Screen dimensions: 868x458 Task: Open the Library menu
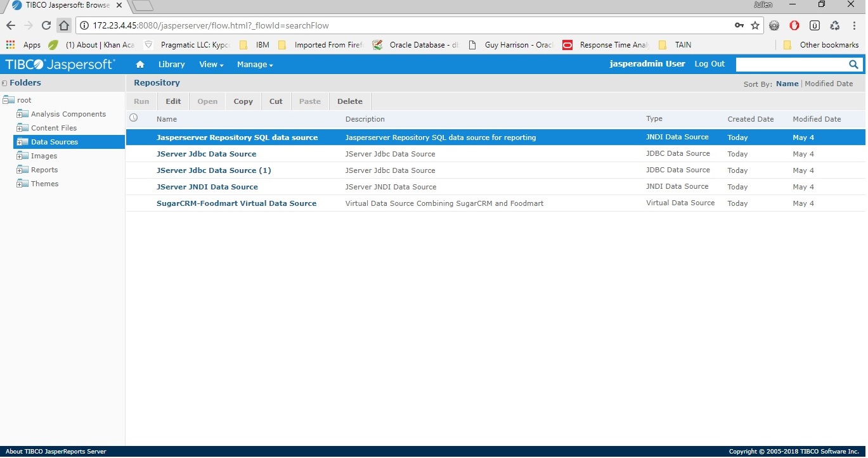point(172,64)
